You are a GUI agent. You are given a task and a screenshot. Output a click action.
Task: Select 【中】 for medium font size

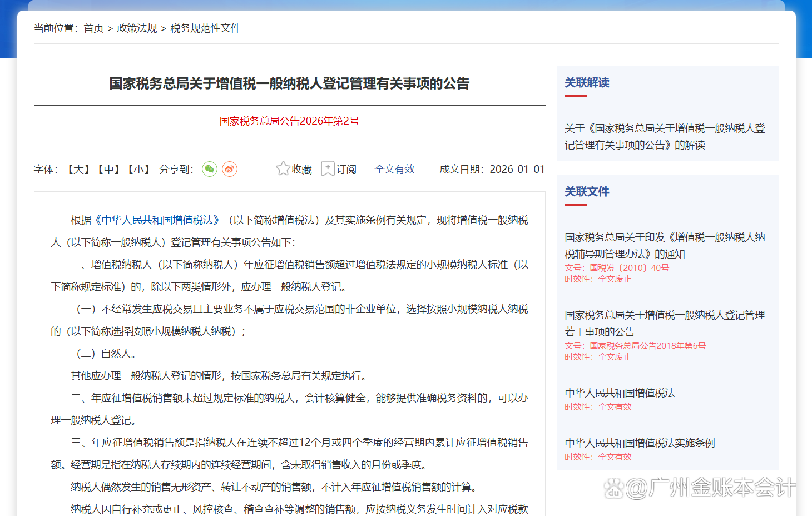[107, 169]
